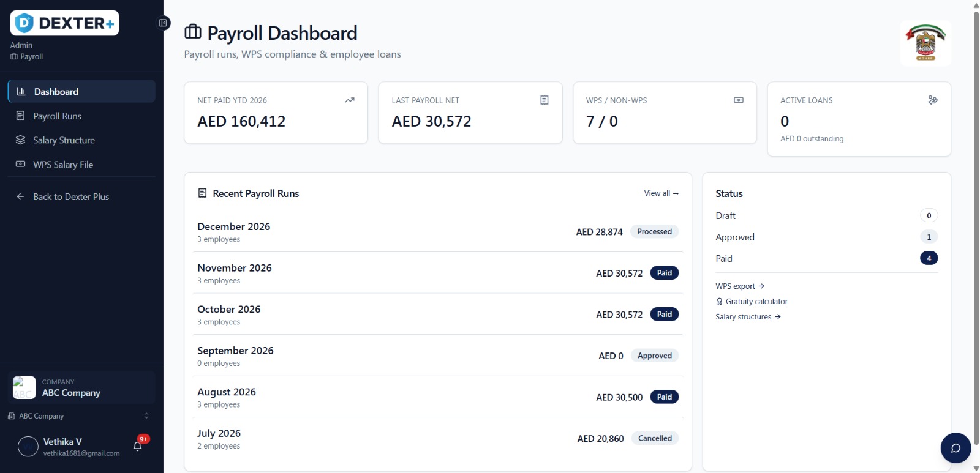Open the December 2026 payroll run

click(x=438, y=232)
